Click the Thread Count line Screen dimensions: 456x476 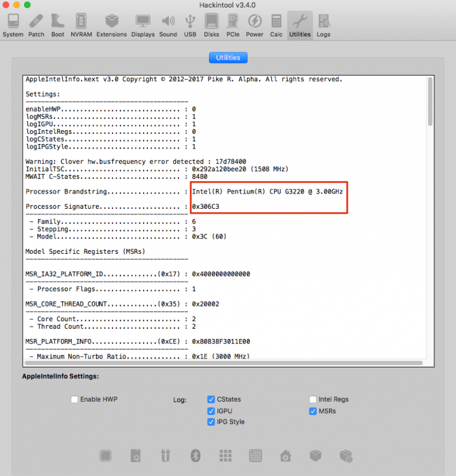tap(112, 327)
